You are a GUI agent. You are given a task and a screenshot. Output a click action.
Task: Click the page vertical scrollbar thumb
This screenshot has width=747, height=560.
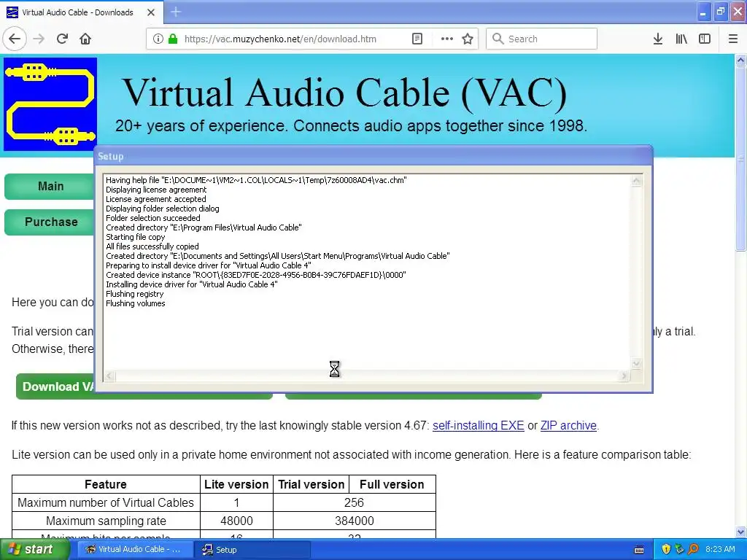(x=740, y=159)
